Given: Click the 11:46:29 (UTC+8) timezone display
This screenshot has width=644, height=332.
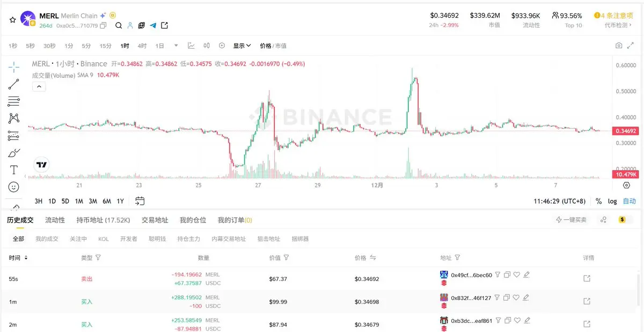Looking at the screenshot, I should (x=559, y=201).
